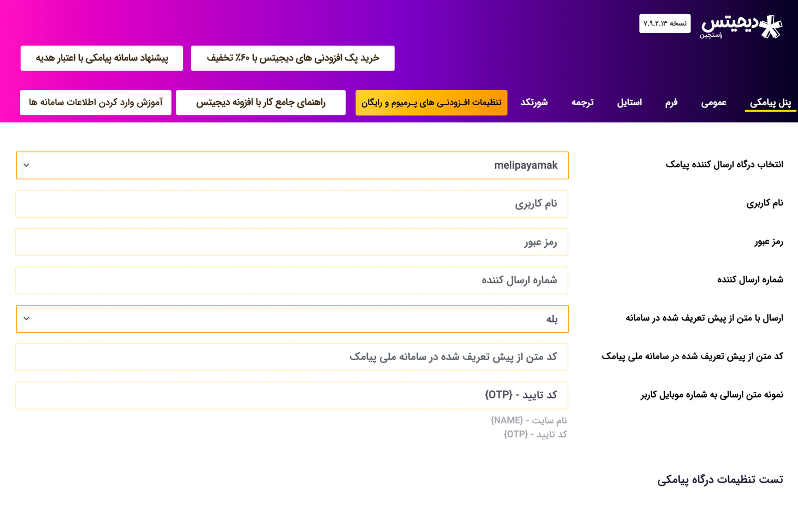The width and height of the screenshot is (798, 532).
Task: Open the بله predefined text dropdown
Action: [292, 319]
